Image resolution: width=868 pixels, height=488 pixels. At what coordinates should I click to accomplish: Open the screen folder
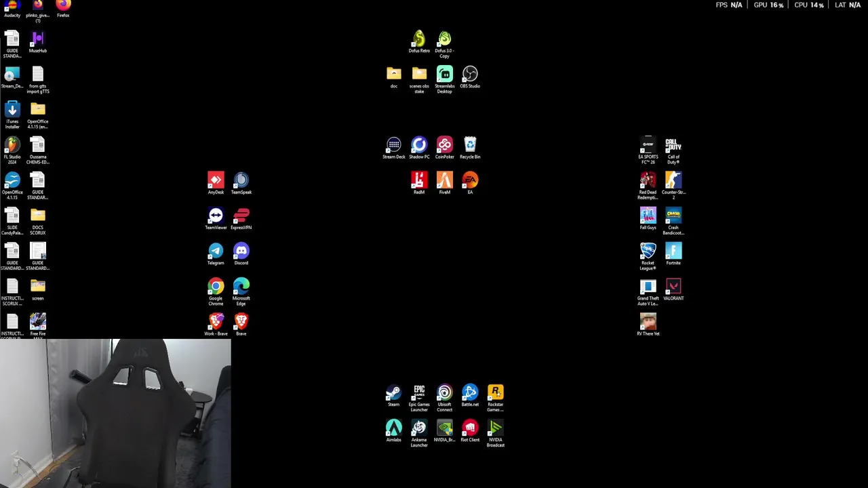[x=38, y=289]
